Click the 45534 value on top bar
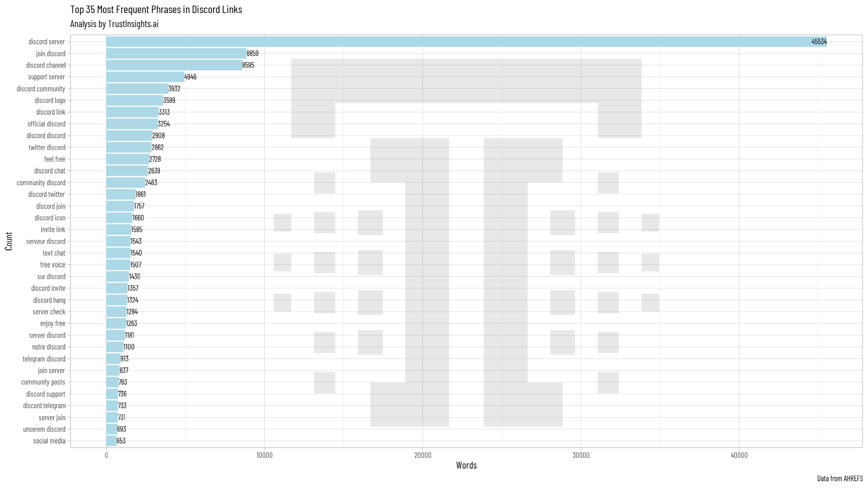Viewport: 868px width, 488px height. coord(819,42)
